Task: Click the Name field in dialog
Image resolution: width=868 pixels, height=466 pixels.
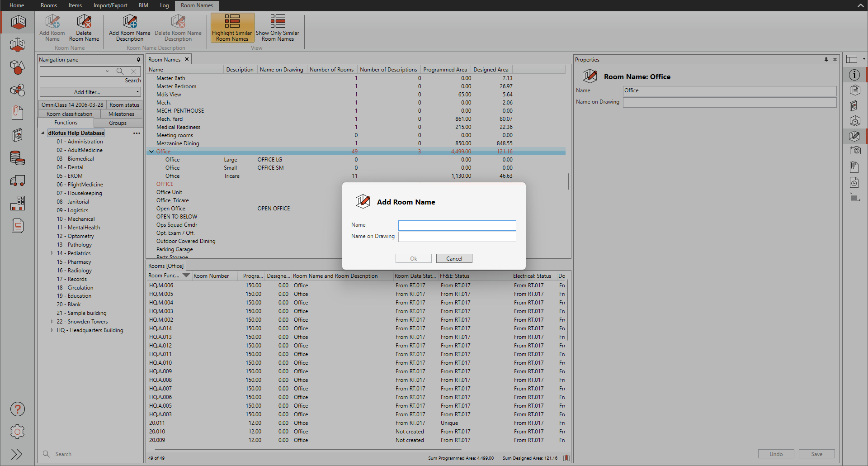Action: coord(457,225)
